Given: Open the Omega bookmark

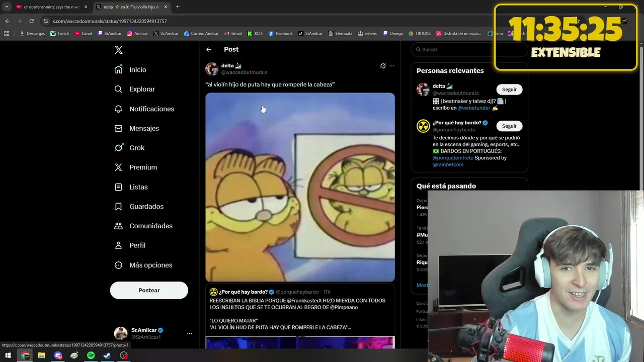Looking at the screenshot, I should 393,34.
